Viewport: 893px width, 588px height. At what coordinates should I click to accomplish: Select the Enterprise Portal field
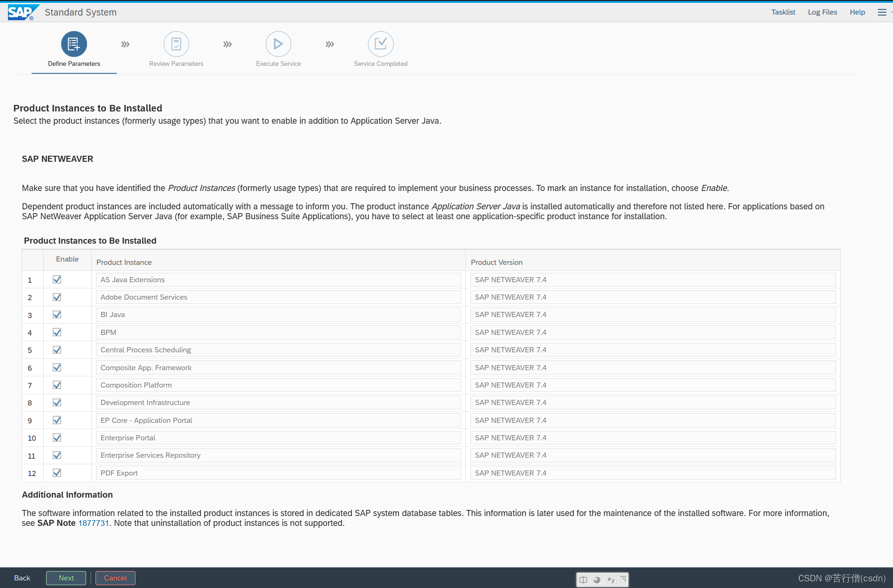pyautogui.click(x=279, y=437)
